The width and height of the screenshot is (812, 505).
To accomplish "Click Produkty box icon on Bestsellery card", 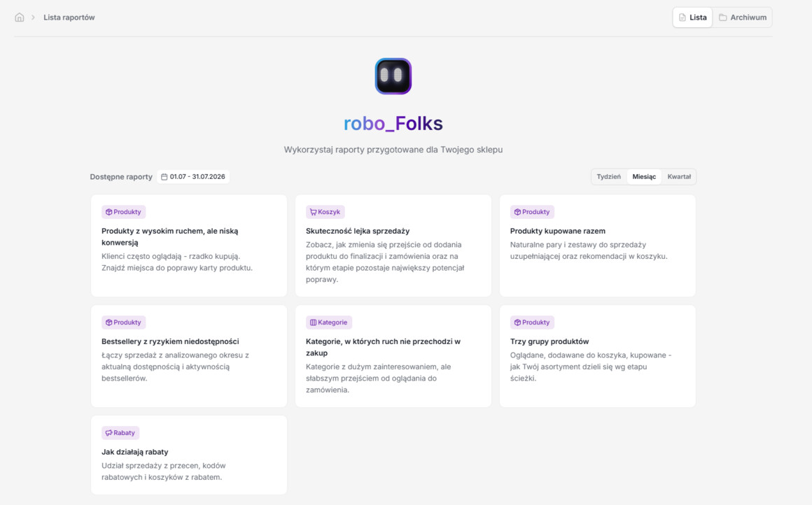I will click(x=108, y=322).
